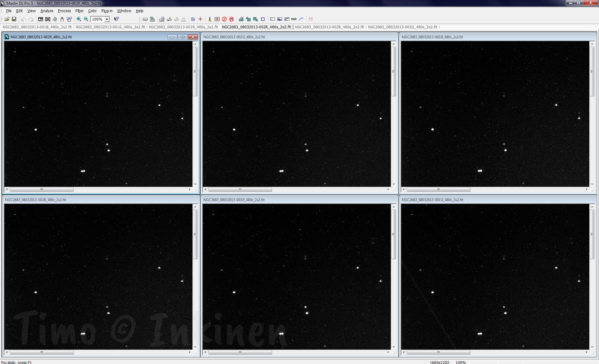This screenshot has height=364, width=599.
Task: Click the red plus icon in toolbar
Action: pyautogui.click(x=200, y=19)
